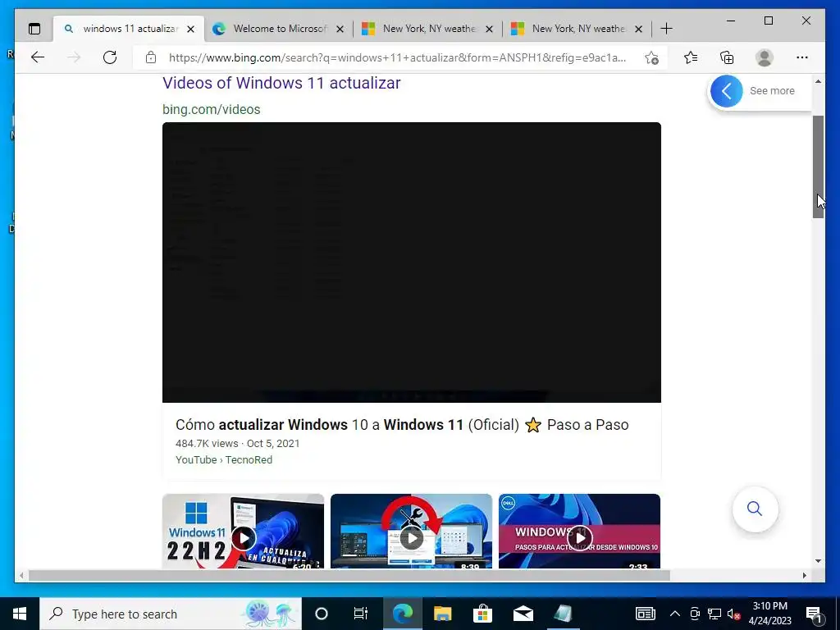Open Task View on the taskbar
The height and width of the screenshot is (630, 840).
(361, 614)
